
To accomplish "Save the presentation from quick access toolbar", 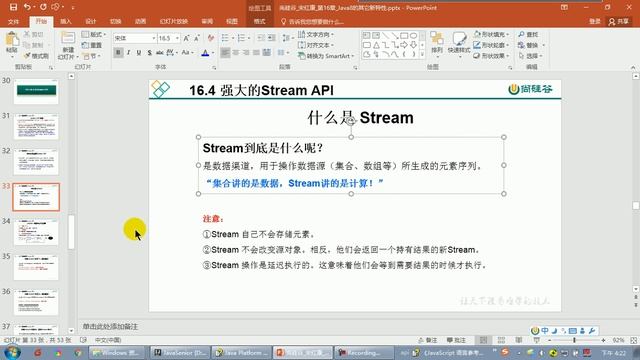I will tap(13, 7).
